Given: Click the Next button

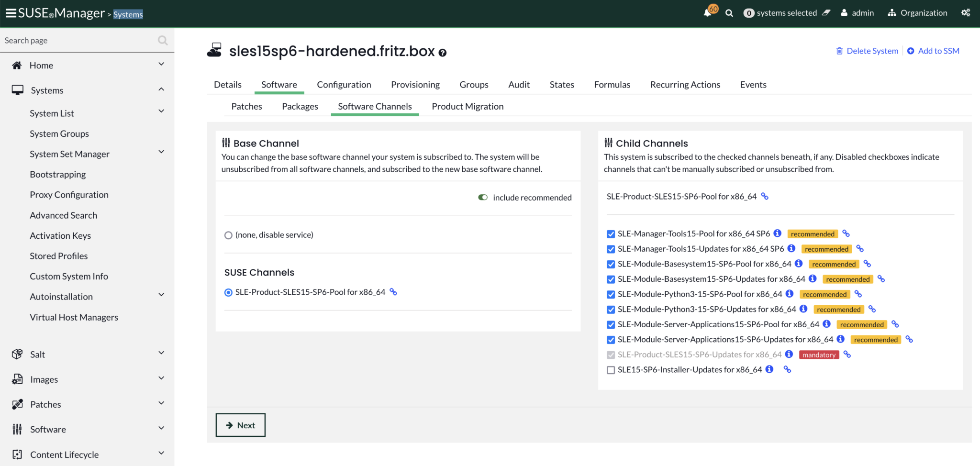Looking at the screenshot, I should (240, 425).
